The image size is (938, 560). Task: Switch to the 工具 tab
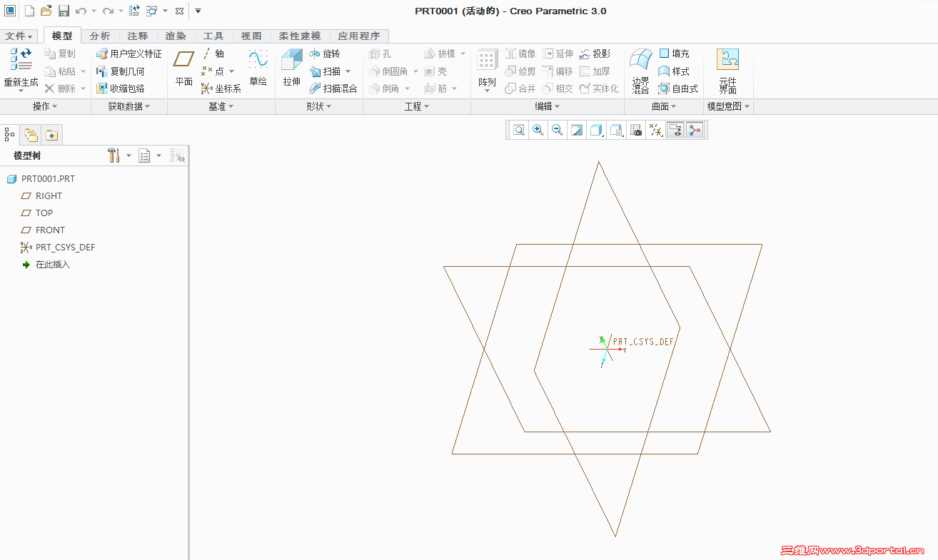[213, 36]
